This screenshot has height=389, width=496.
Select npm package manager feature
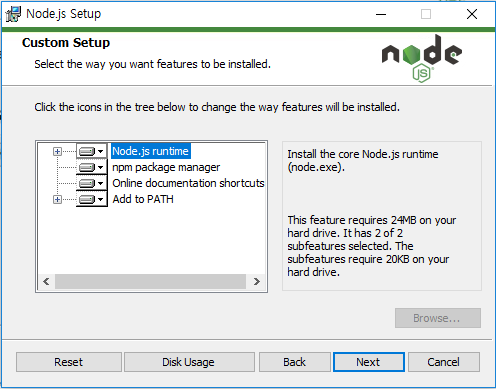pos(166,167)
